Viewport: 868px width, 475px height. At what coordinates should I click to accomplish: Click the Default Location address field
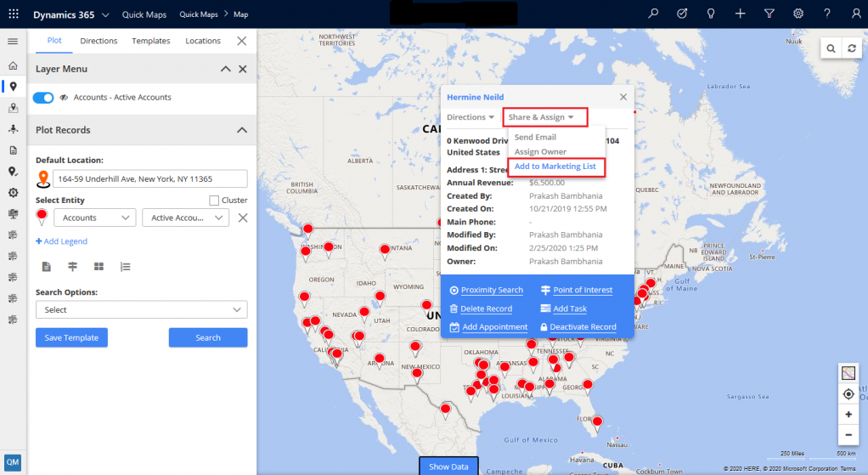point(150,178)
